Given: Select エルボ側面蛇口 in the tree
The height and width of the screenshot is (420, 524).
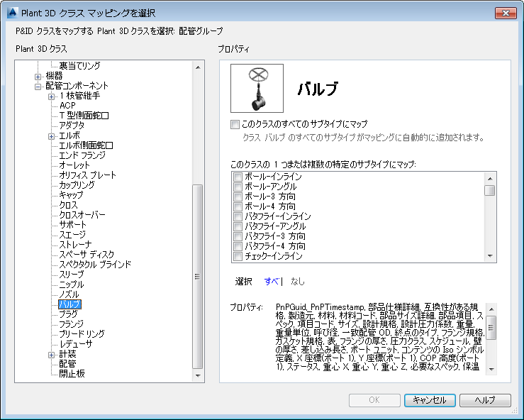Looking at the screenshot, I should coord(86,145).
